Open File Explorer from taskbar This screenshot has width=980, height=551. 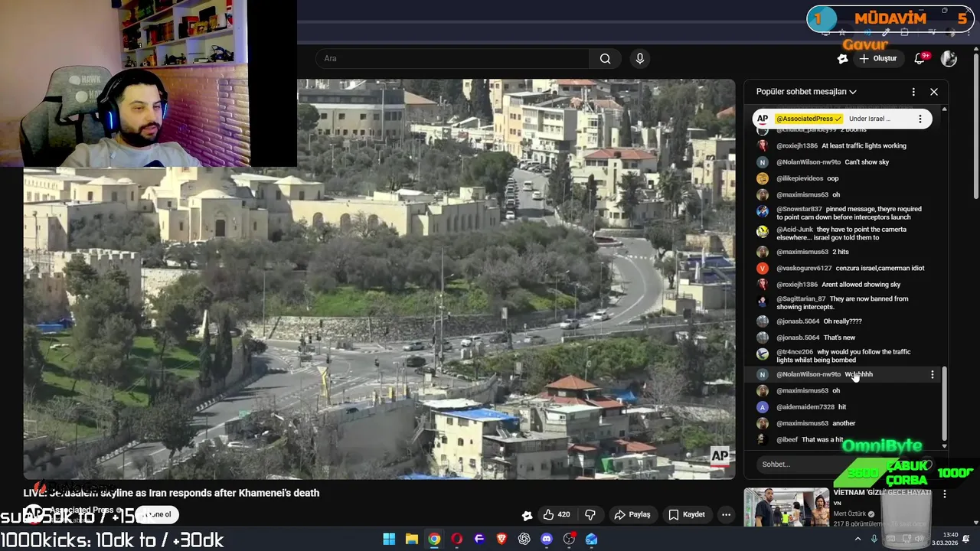(x=411, y=539)
